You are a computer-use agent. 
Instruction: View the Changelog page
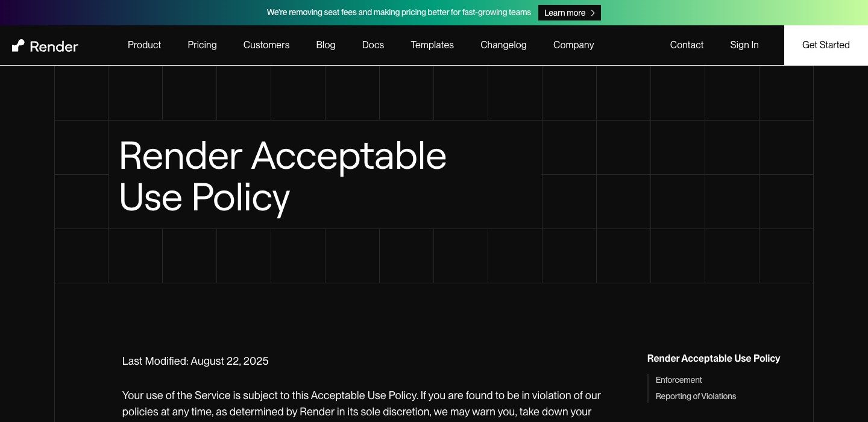coord(503,45)
